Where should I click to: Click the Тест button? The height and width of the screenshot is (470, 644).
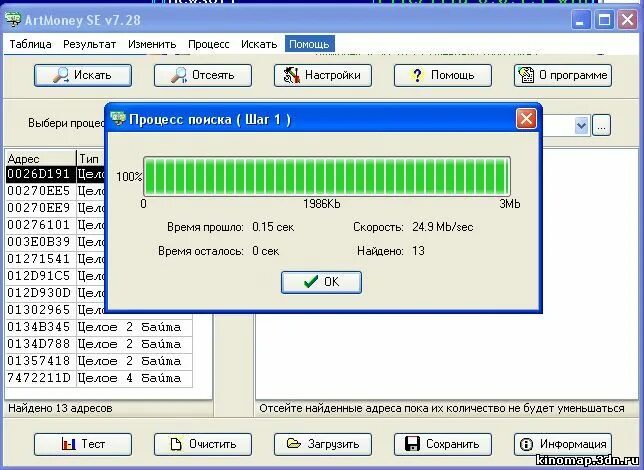[83, 444]
